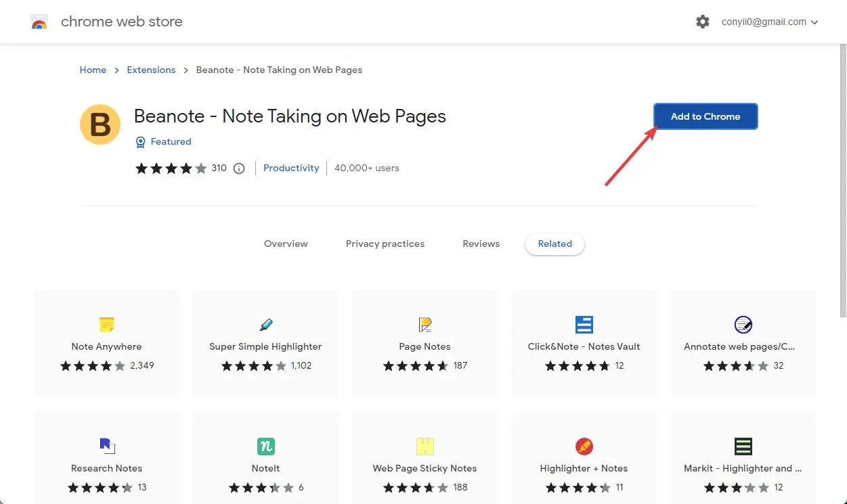Click the Highlighter + Notes red icon

[x=584, y=446]
